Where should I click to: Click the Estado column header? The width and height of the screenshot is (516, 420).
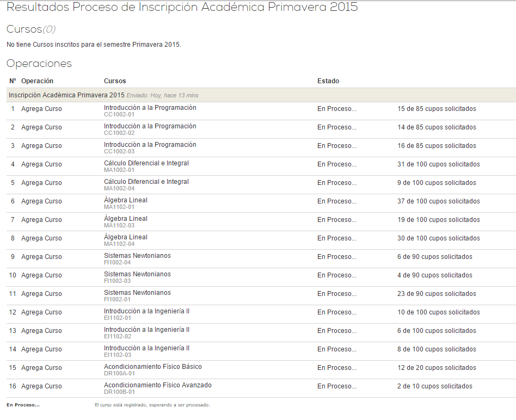pos(328,81)
